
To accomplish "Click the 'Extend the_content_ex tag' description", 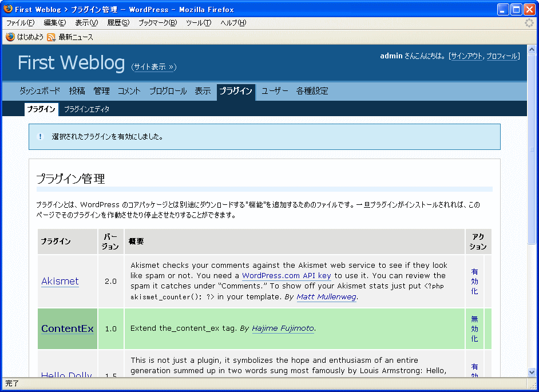I will (x=184, y=328).
